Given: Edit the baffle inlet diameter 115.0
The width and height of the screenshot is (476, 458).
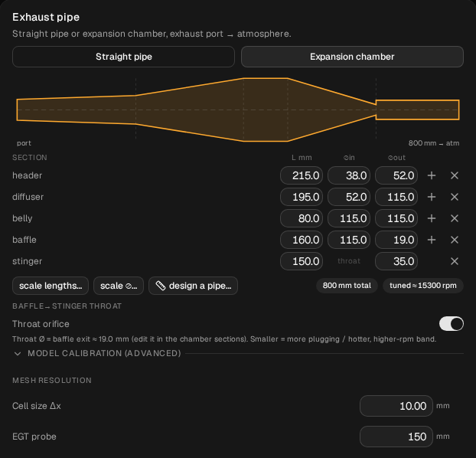Looking at the screenshot, I should click(349, 240).
